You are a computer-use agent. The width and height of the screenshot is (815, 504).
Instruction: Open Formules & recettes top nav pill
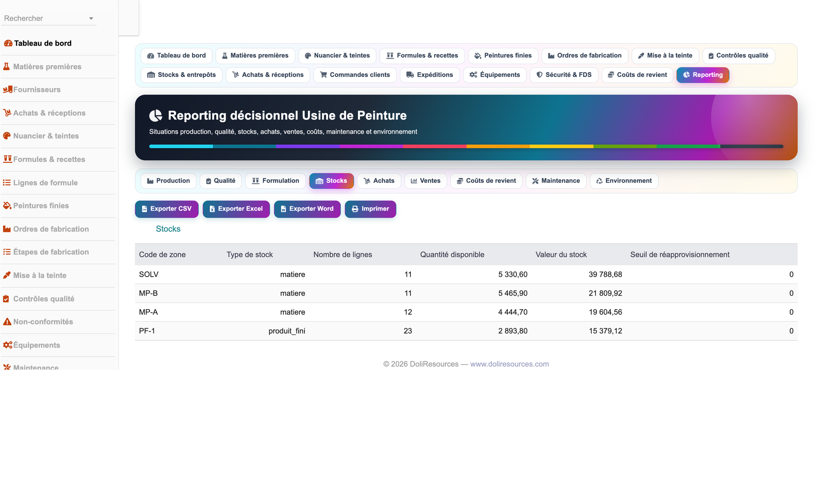pyautogui.click(x=422, y=56)
